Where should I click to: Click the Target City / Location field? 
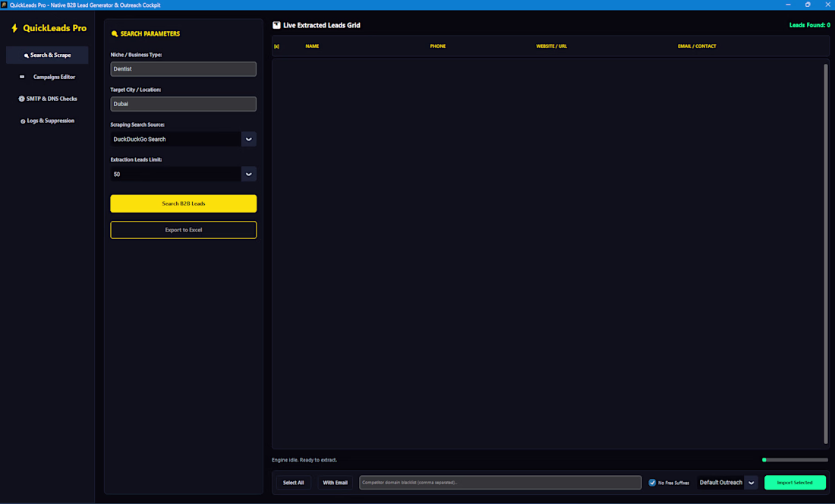click(x=183, y=104)
